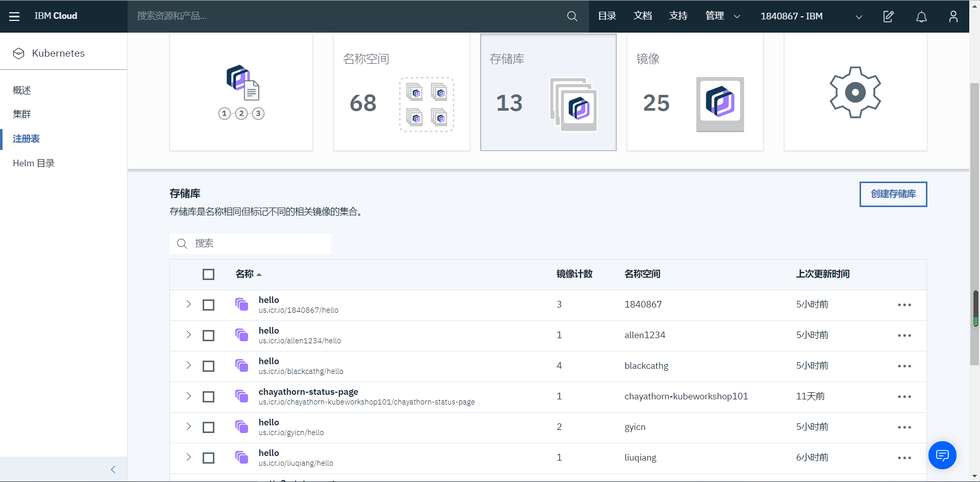
Task: Open actions menu for allen1234 row
Action: tap(904, 336)
